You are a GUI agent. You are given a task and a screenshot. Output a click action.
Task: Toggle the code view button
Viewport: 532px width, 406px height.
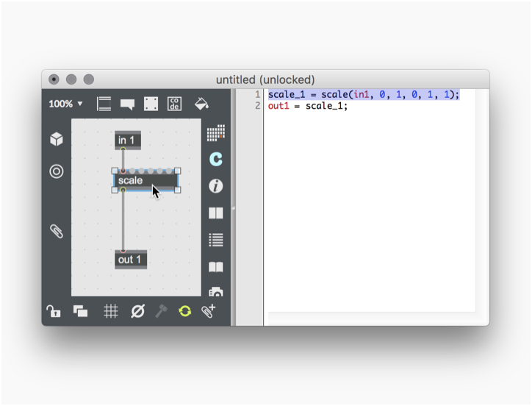(x=174, y=104)
